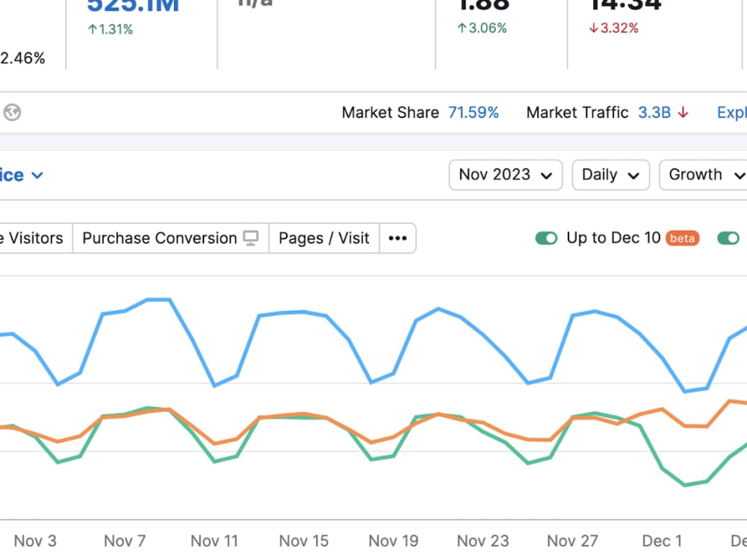
Task: Click the red down arrow next to Market Traffic
Action: (x=684, y=113)
